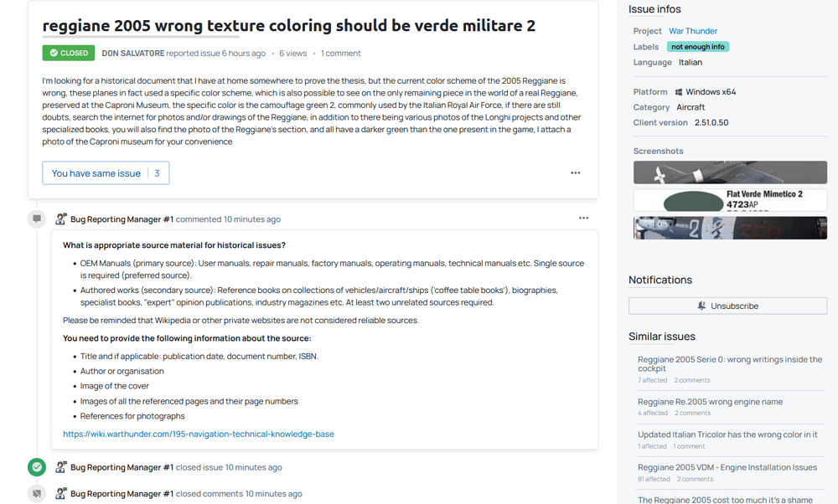
Task: Click the closed comments timeline icon
Action: (x=37, y=494)
